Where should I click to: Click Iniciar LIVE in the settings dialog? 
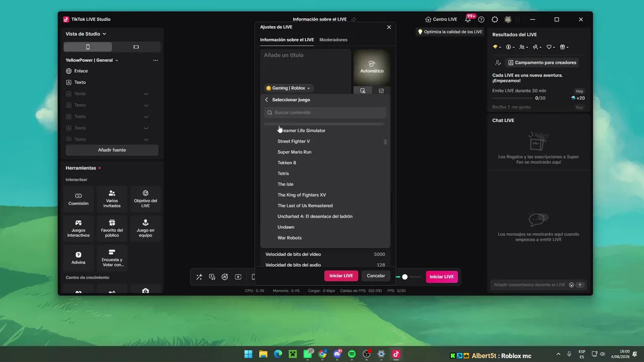341,276
